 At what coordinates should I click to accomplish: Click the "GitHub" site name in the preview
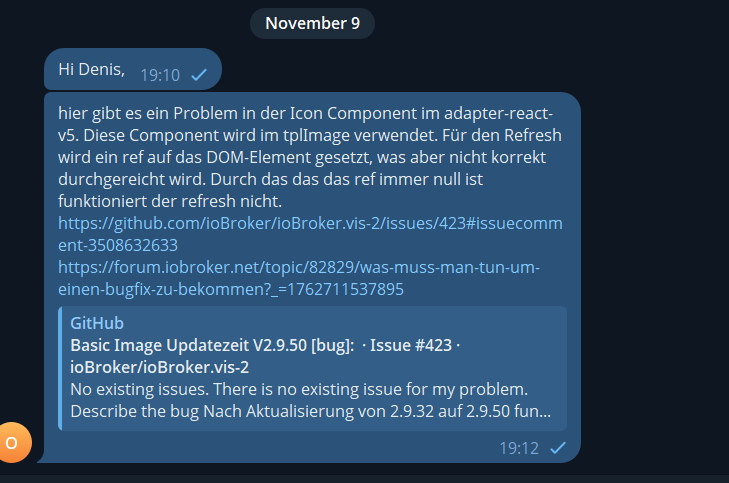(x=97, y=323)
